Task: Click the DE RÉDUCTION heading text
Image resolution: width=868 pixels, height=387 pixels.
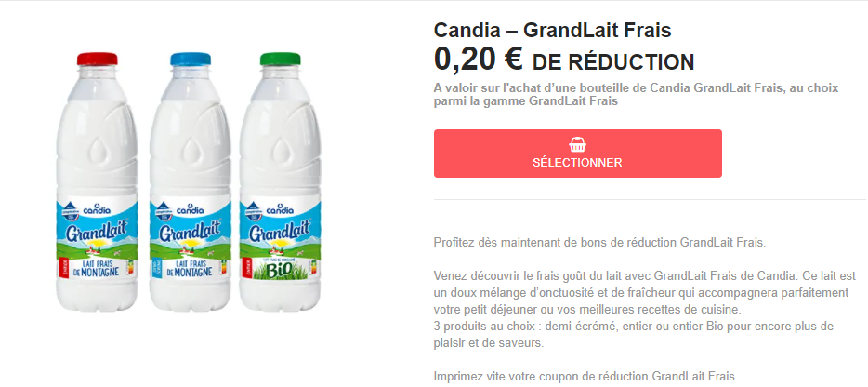Action: pyautogui.click(x=612, y=62)
